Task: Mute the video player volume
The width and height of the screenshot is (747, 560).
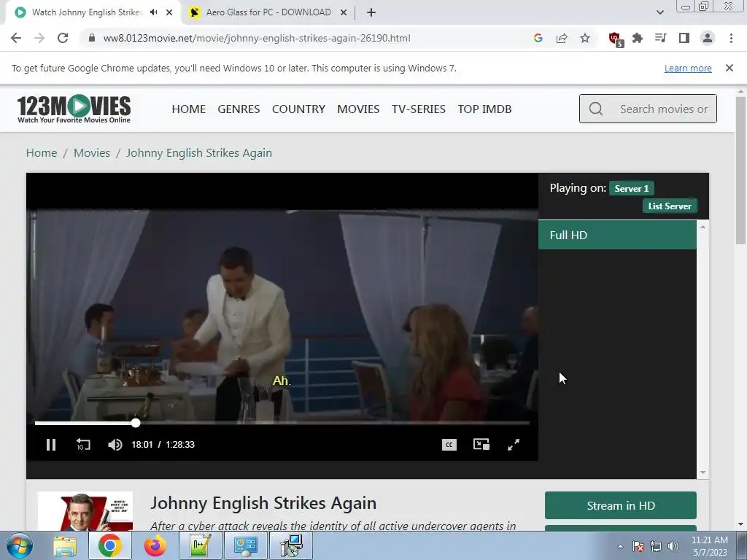Action: coord(115,445)
